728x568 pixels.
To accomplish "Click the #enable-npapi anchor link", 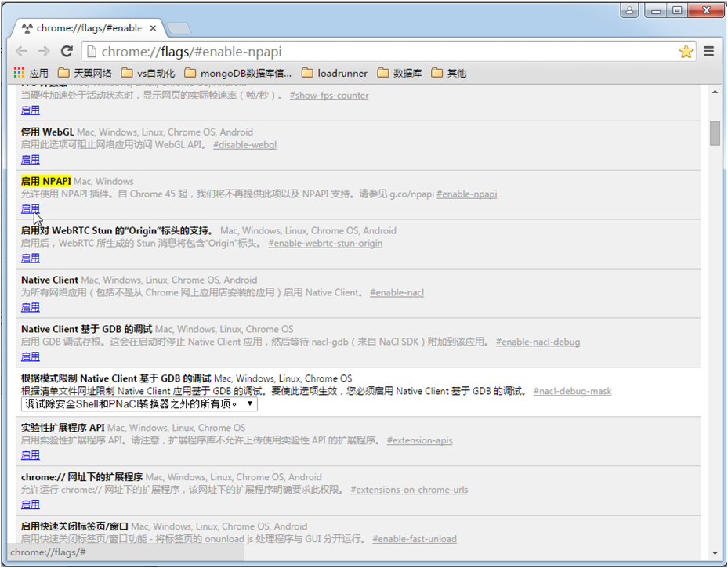I will click(x=466, y=194).
